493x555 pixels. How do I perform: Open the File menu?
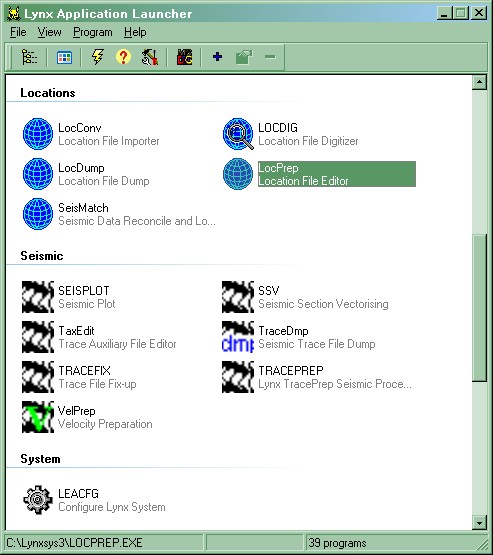click(18, 32)
